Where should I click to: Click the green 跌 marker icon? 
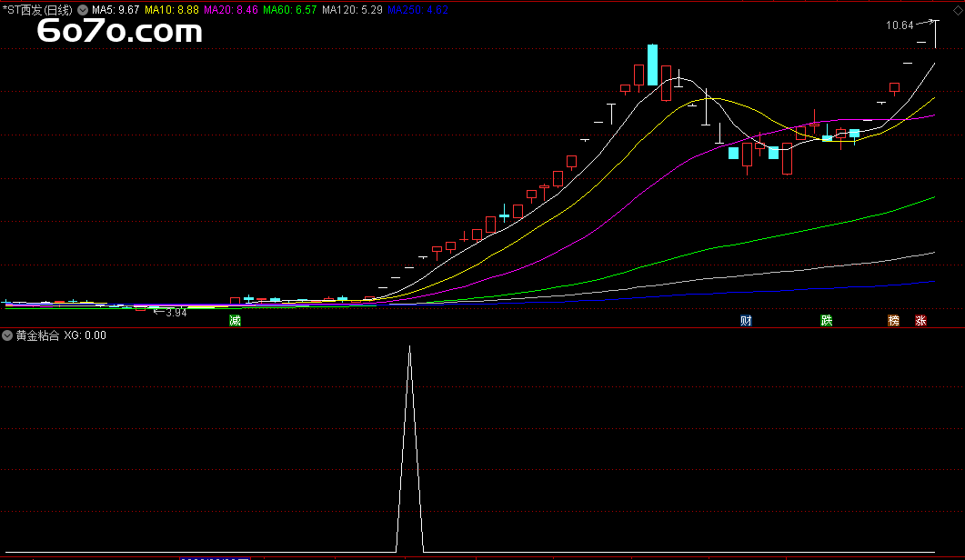click(x=826, y=321)
